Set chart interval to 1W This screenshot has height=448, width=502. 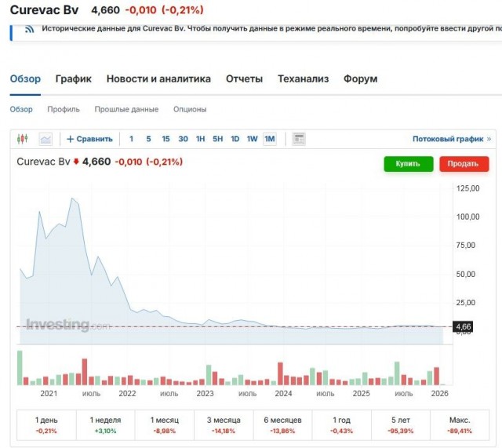coord(252,139)
